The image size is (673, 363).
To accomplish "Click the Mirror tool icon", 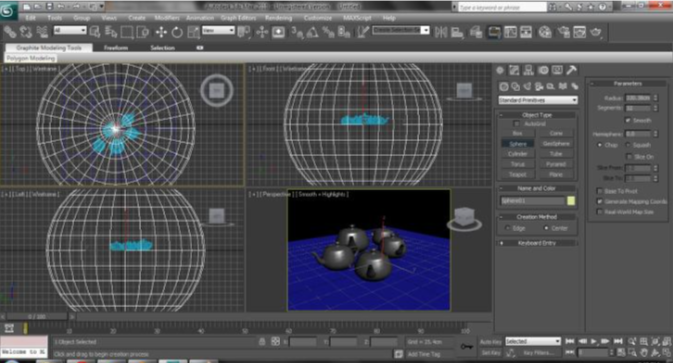I will point(440,32).
